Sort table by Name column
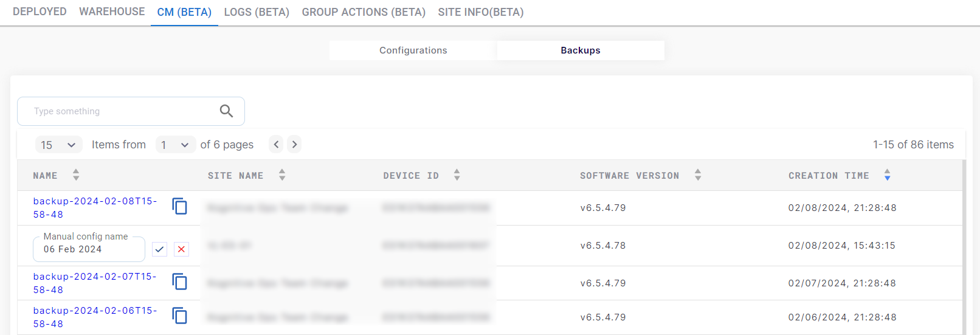The width and height of the screenshot is (980, 335). point(76,175)
